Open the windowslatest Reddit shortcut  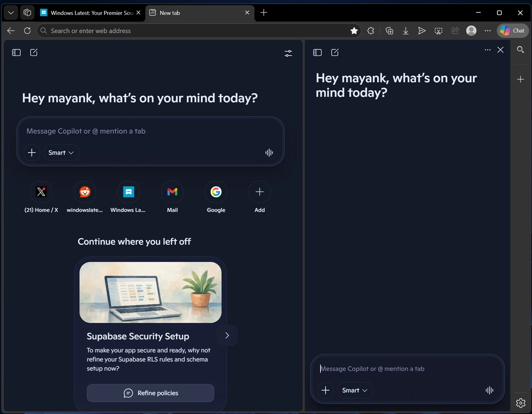point(85,198)
